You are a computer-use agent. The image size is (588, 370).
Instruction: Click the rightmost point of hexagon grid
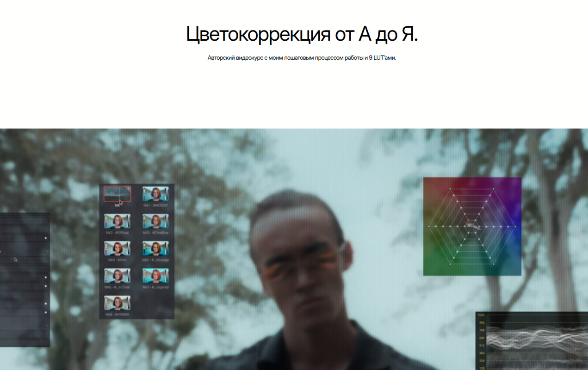point(516,227)
